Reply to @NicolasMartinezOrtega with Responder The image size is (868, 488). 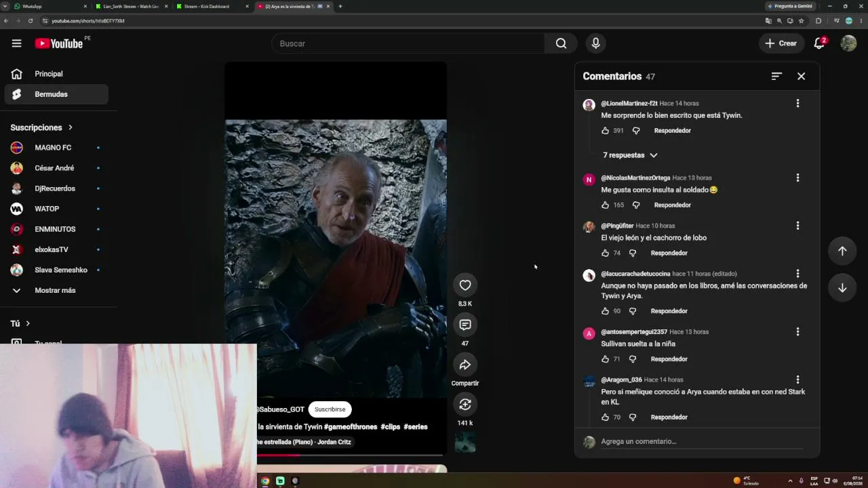pos(672,205)
